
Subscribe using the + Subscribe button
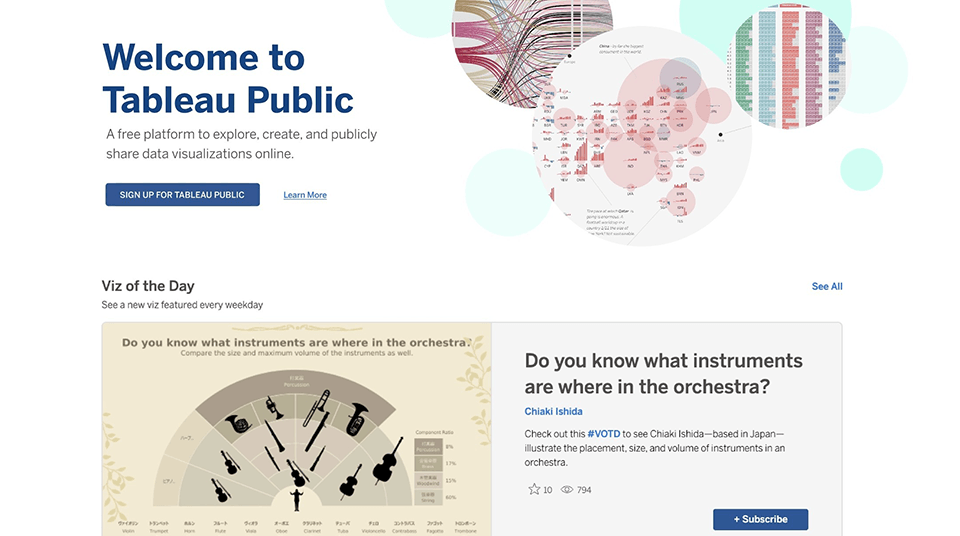(x=760, y=519)
